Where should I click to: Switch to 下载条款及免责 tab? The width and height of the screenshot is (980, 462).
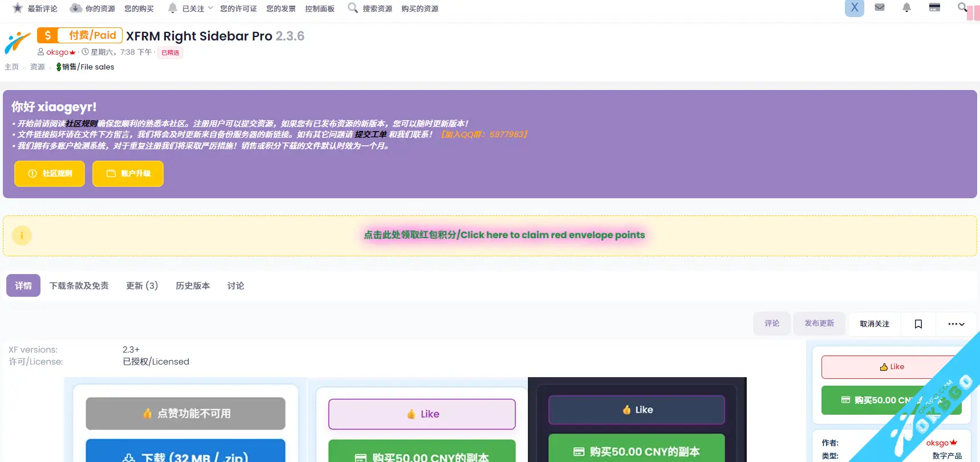79,285
